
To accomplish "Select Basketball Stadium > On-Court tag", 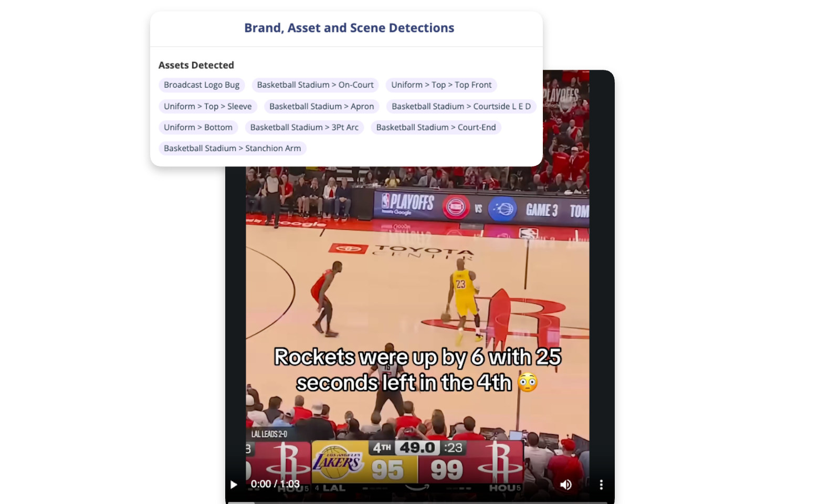I will 315,85.
